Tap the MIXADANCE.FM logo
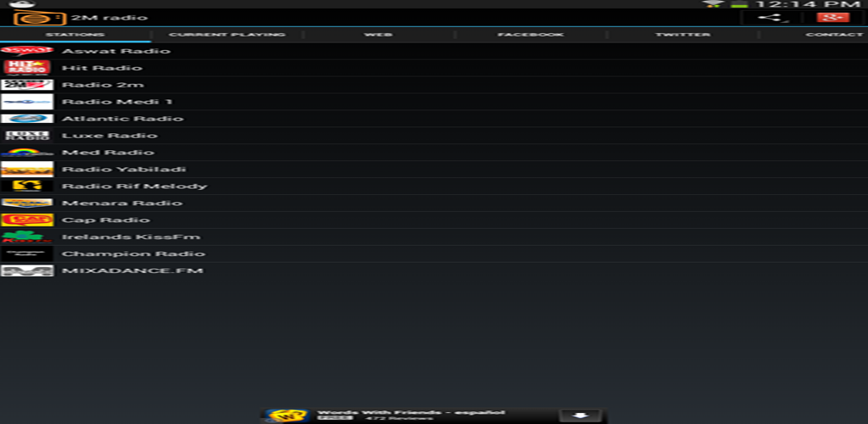Viewport: 868px width, 424px height. coord(27,271)
